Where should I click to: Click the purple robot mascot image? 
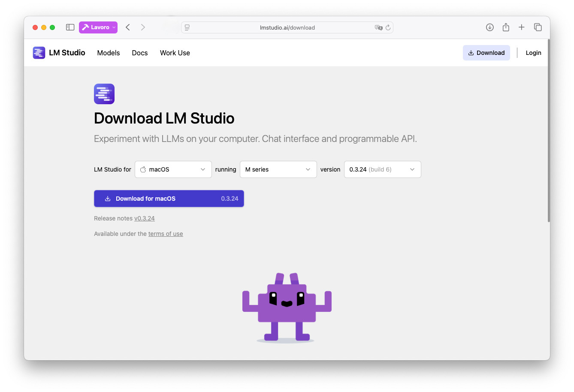tap(287, 308)
